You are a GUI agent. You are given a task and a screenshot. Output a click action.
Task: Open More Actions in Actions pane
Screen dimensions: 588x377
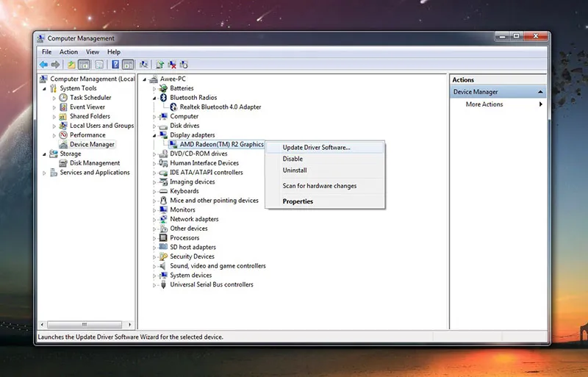(484, 104)
